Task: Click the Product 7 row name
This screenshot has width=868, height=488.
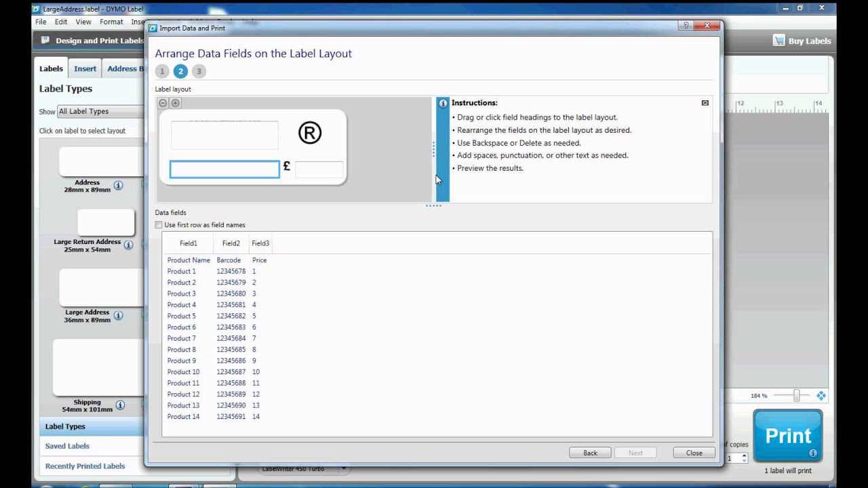Action: pos(182,338)
